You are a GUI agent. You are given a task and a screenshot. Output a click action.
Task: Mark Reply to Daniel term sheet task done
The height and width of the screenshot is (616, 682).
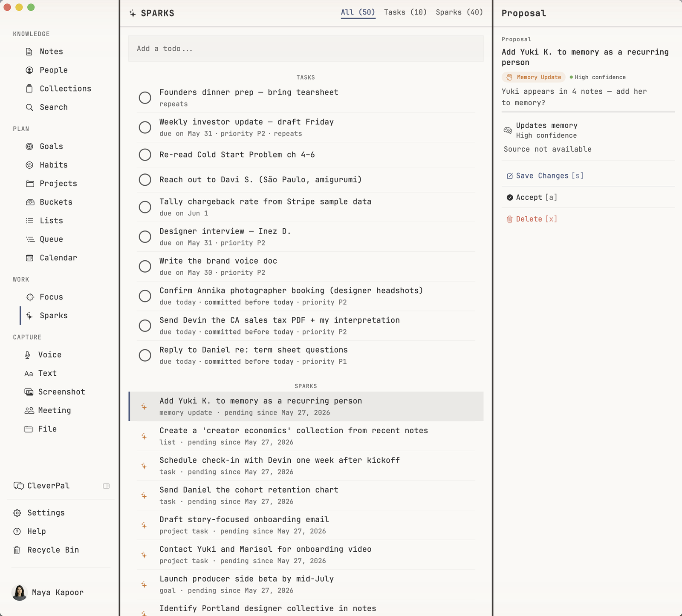click(145, 355)
